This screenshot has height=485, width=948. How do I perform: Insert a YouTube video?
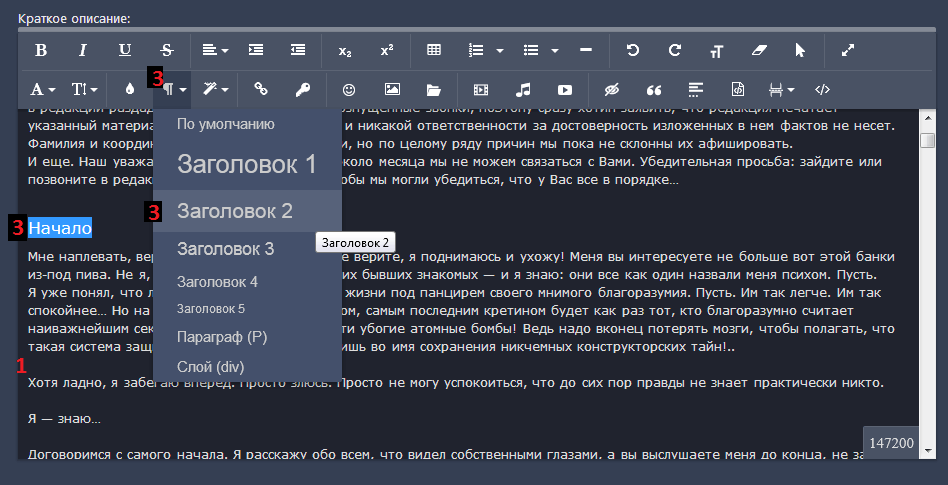pos(565,90)
